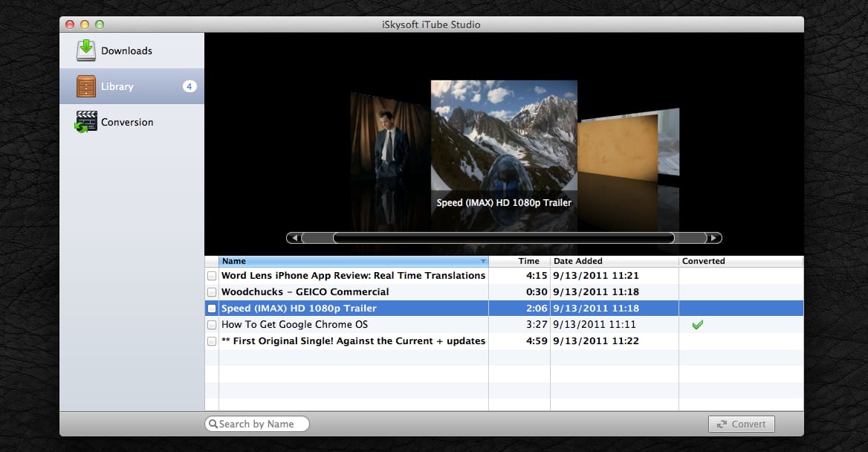Click the time value 2:06
The height and width of the screenshot is (452, 868).
coord(537,309)
